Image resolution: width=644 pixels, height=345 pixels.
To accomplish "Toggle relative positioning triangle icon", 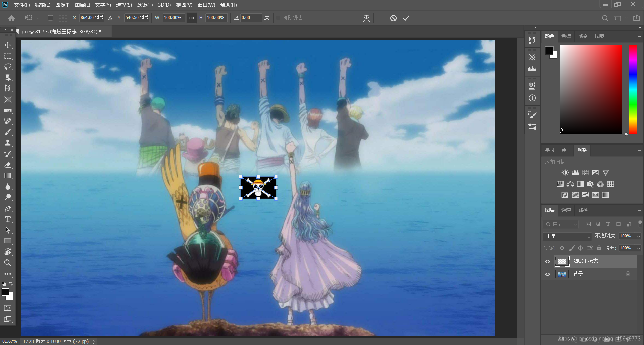I will [x=110, y=18].
